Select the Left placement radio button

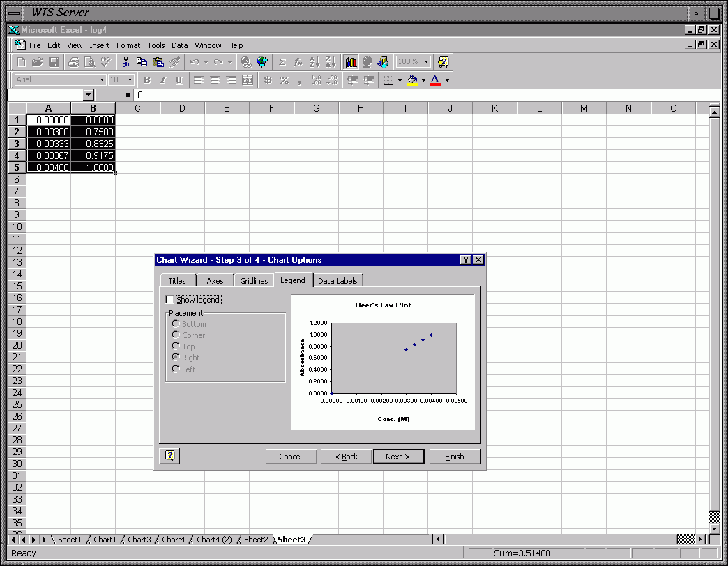click(x=176, y=369)
